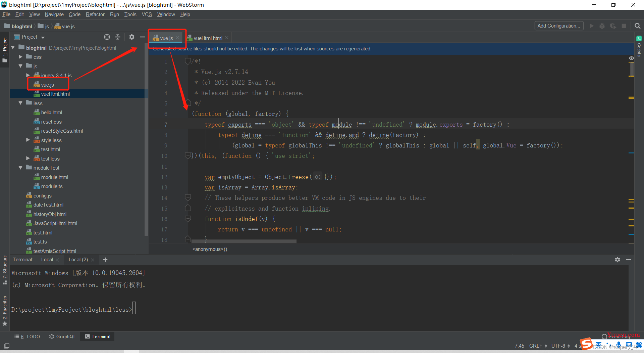Click the Collapse All icon in Project panel
The width and height of the screenshot is (644, 353).
coord(118,37)
